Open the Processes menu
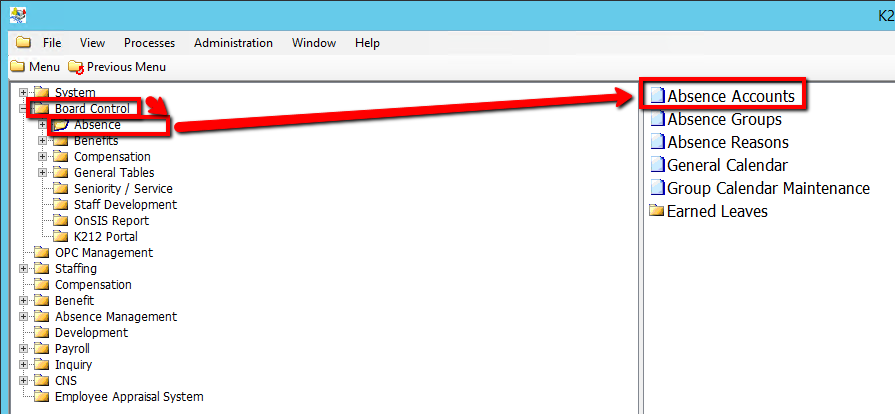895x414 pixels. pos(149,43)
